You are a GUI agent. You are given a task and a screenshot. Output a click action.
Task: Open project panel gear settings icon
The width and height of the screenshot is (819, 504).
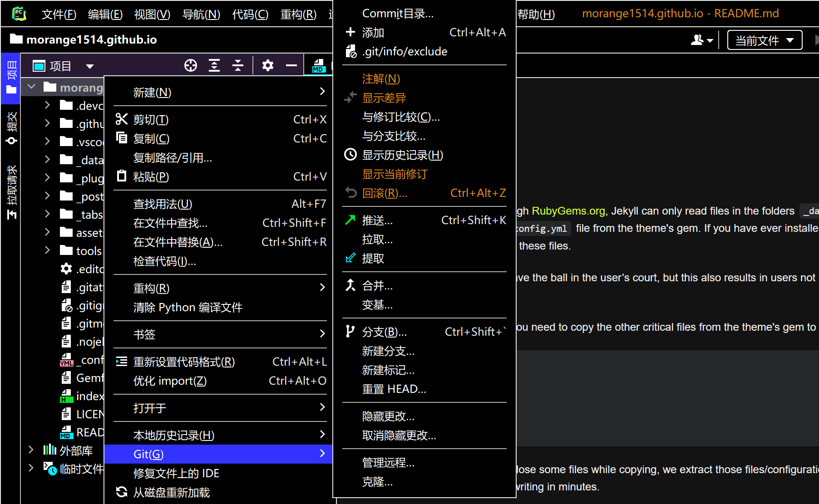(x=268, y=66)
